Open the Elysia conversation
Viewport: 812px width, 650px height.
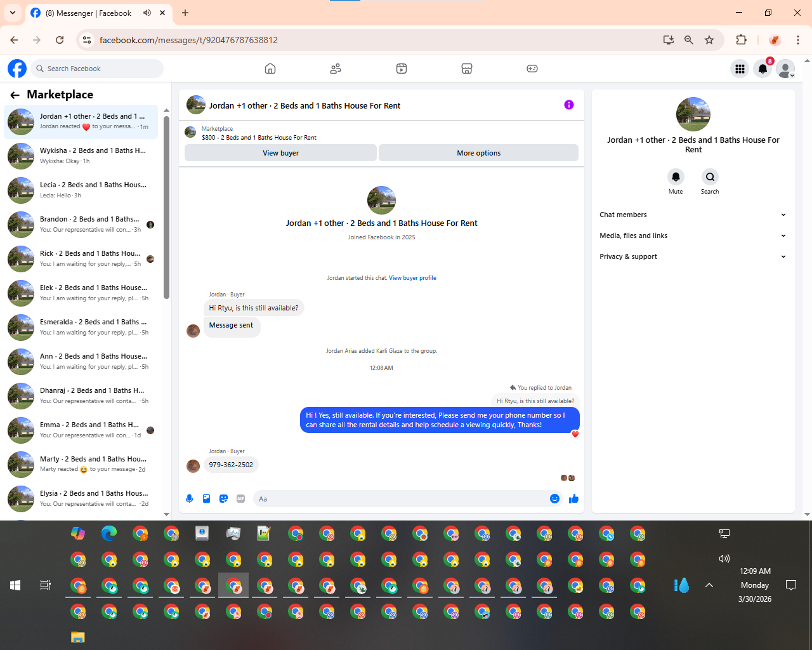click(81, 499)
